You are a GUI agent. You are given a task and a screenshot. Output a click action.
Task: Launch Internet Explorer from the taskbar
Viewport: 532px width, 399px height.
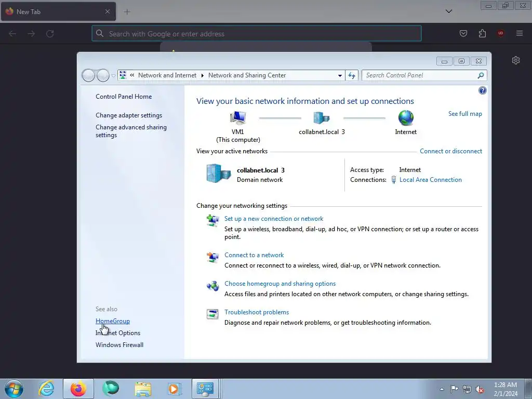46,389
